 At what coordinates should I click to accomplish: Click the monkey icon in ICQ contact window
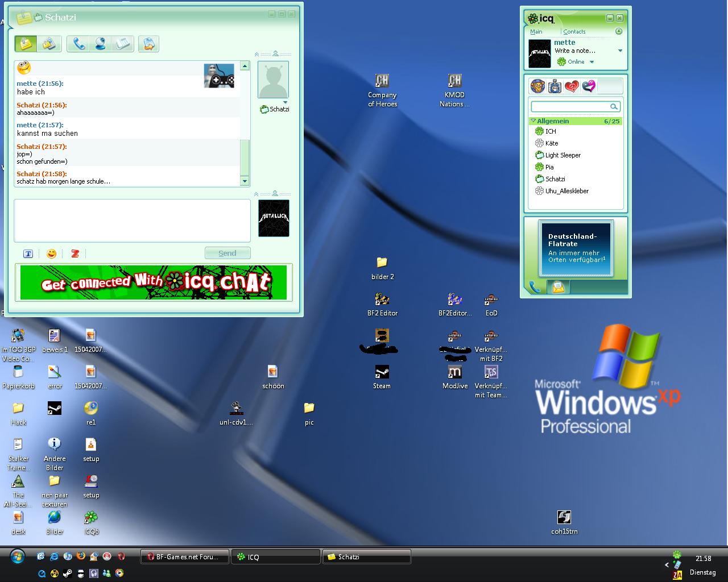click(x=537, y=86)
